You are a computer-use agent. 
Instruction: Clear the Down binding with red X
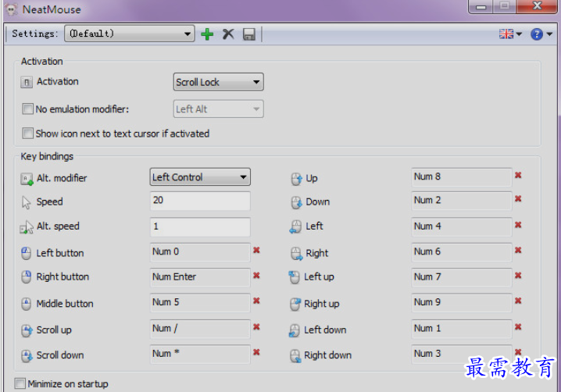click(518, 198)
